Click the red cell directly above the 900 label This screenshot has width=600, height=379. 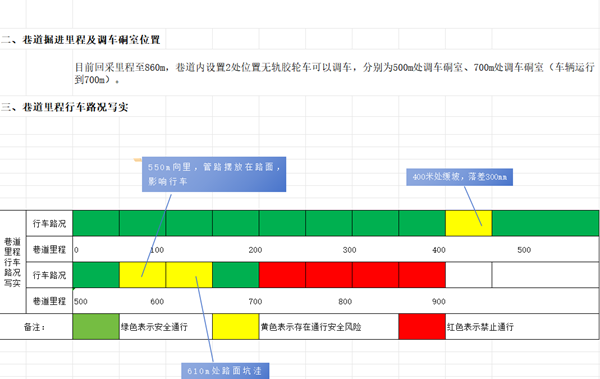(422, 275)
